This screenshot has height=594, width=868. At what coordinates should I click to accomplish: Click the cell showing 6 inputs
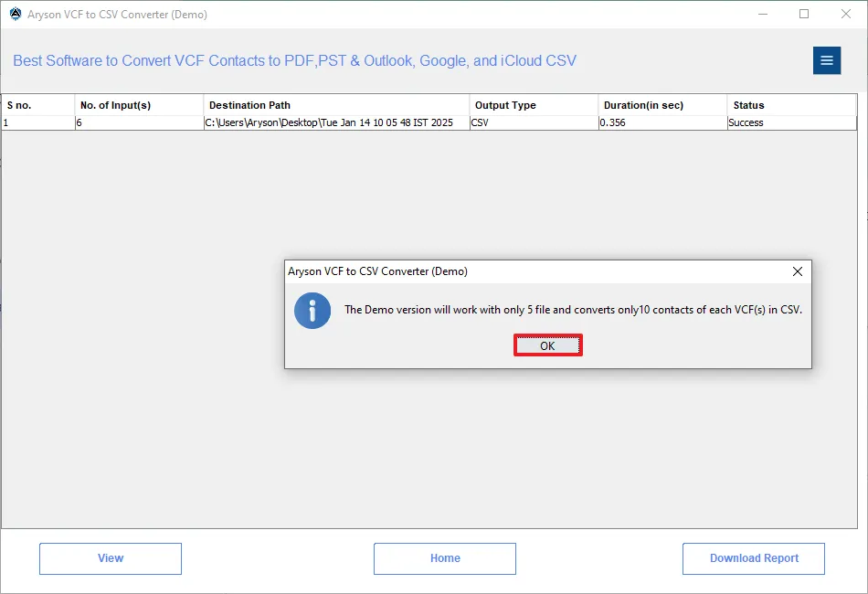140,122
